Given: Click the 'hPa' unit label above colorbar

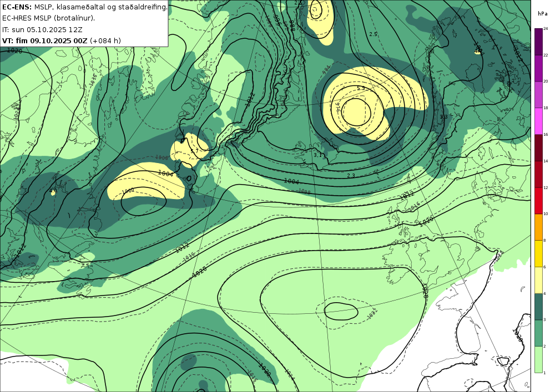Looking at the screenshot, I should coord(543,14).
